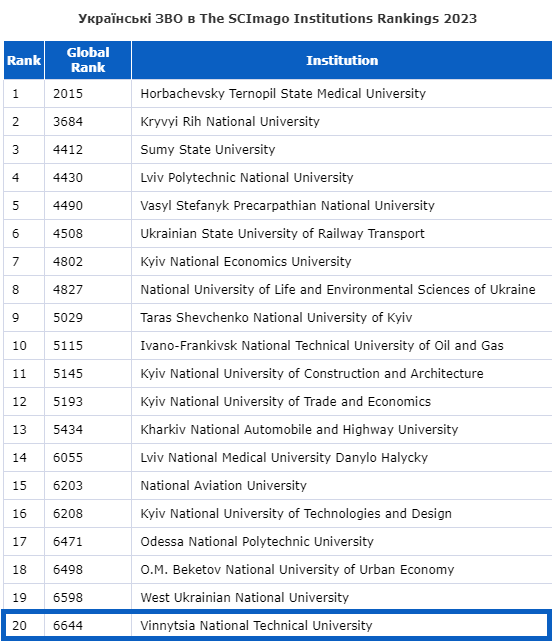Click global rank 4508 cell
The image size is (552, 641).
coord(88,234)
